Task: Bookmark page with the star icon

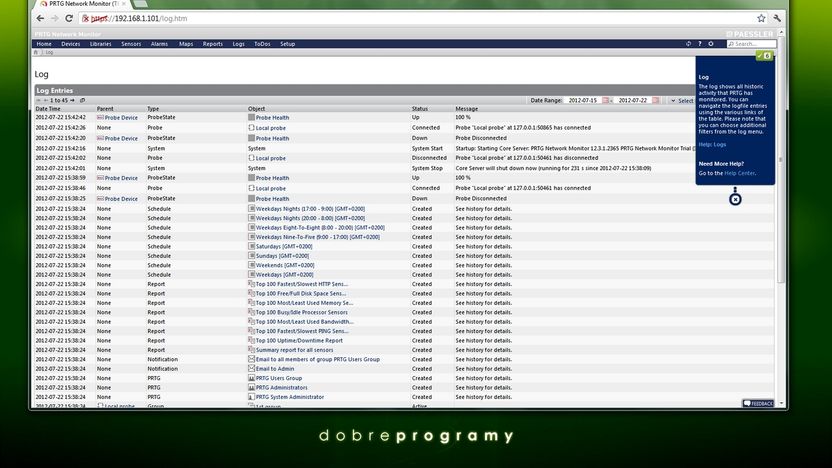Action: click(761, 18)
